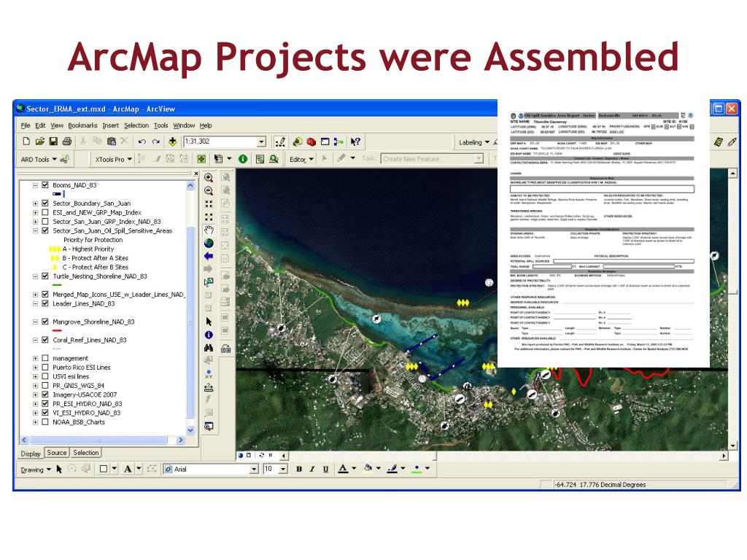Open the Help menu
This screenshot has height=560, width=747.
point(205,125)
